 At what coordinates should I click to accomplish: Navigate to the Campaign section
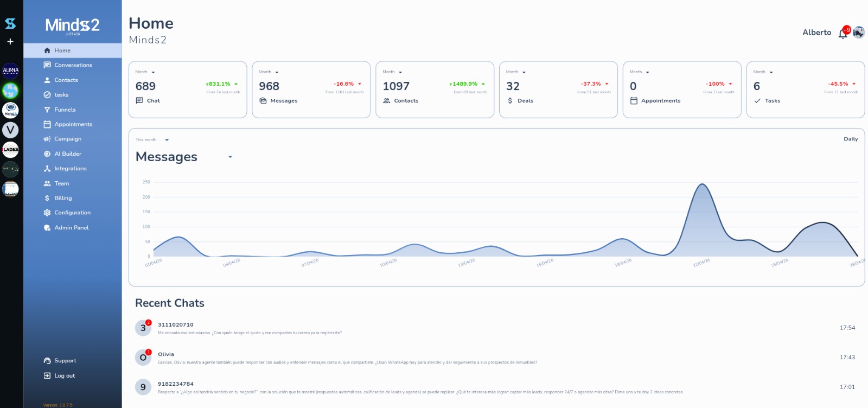(x=68, y=139)
